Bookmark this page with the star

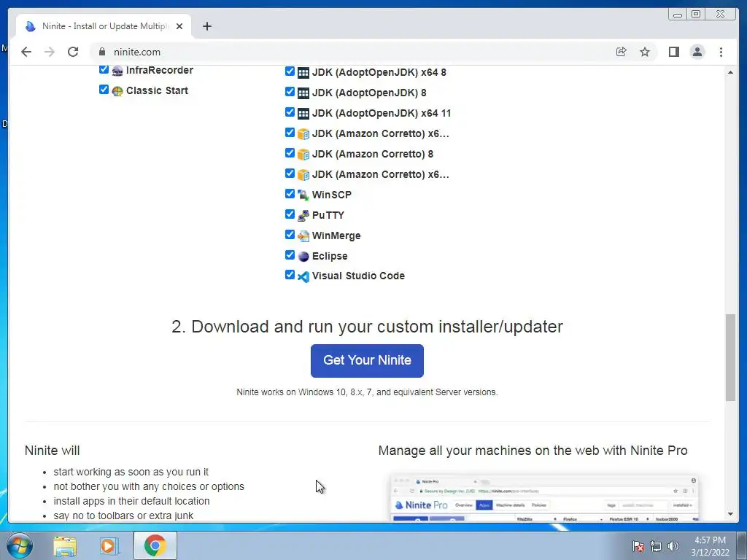(x=645, y=52)
